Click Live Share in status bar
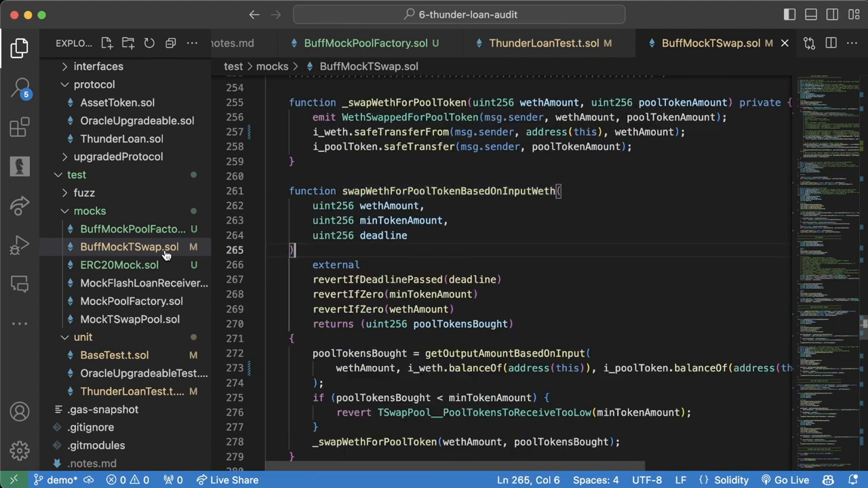 point(227,480)
